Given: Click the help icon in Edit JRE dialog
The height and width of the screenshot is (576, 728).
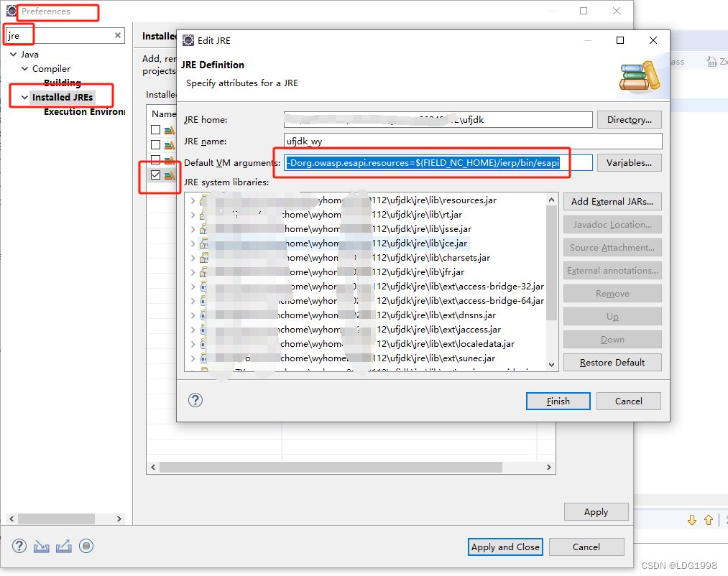Looking at the screenshot, I should coord(195,400).
